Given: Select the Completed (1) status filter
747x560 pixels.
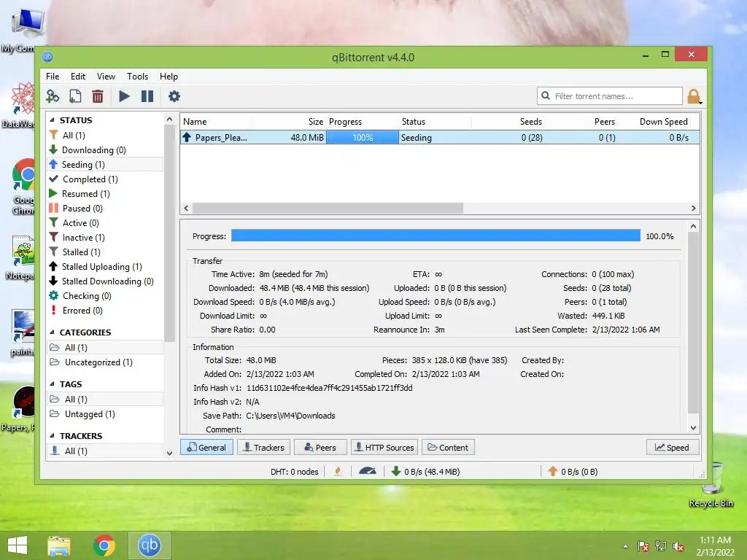Looking at the screenshot, I should [105, 179].
